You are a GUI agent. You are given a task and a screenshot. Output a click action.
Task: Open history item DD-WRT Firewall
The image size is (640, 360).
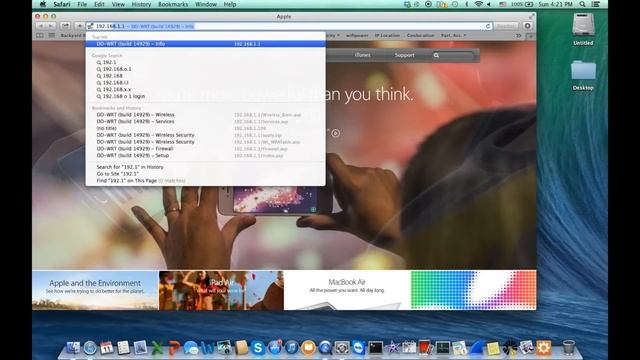click(x=205, y=149)
